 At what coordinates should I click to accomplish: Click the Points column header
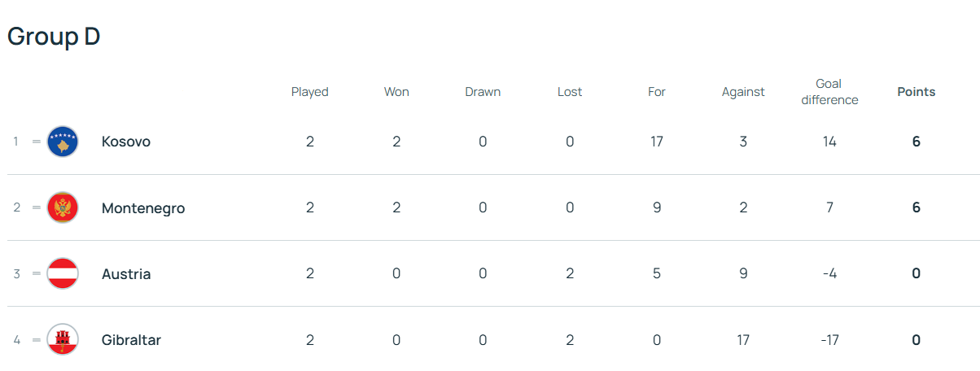tap(916, 92)
